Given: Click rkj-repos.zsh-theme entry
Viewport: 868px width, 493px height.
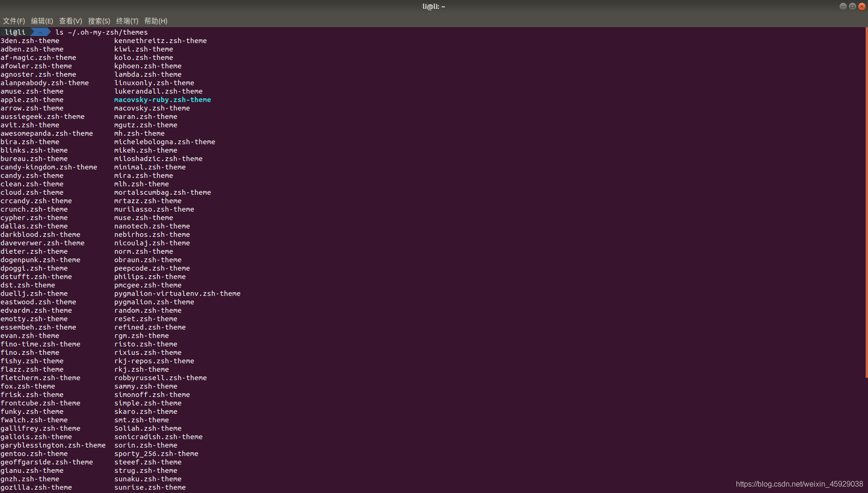Looking at the screenshot, I should 154,361.
